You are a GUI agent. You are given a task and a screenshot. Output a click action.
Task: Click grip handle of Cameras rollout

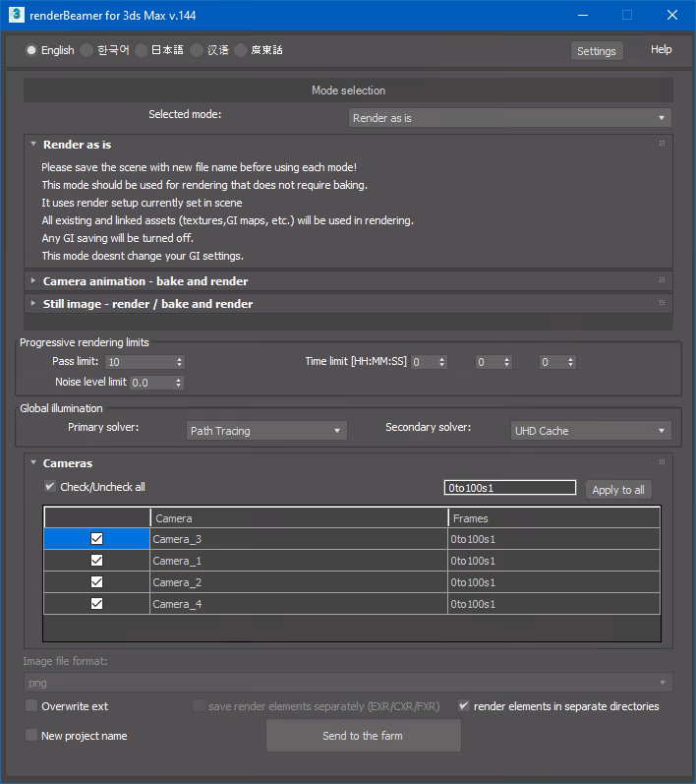(662, 462)
